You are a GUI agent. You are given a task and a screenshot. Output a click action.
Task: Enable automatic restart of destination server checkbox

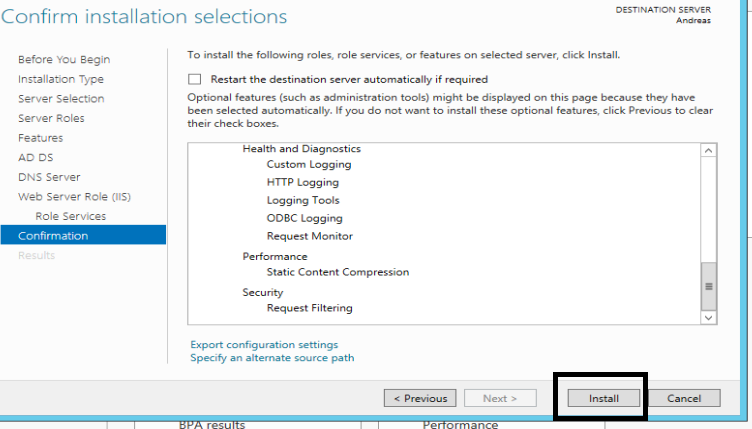coord(195,79)
